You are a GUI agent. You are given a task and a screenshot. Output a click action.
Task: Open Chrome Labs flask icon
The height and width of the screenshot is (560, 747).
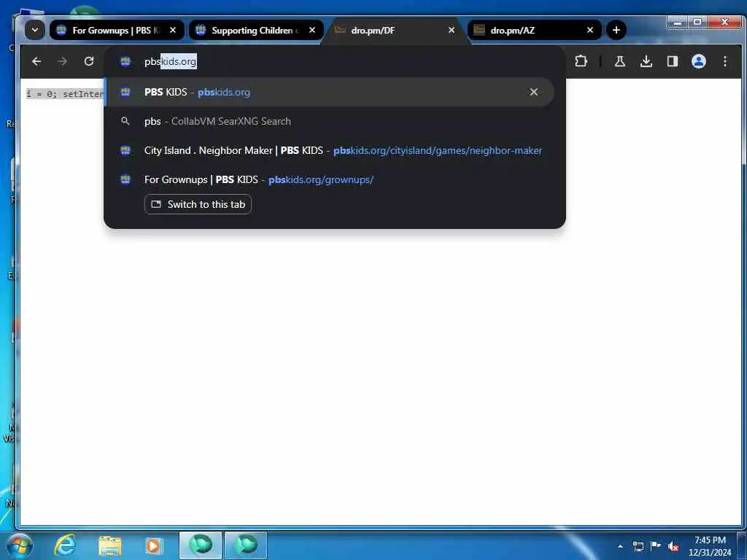tap(620, 61)
